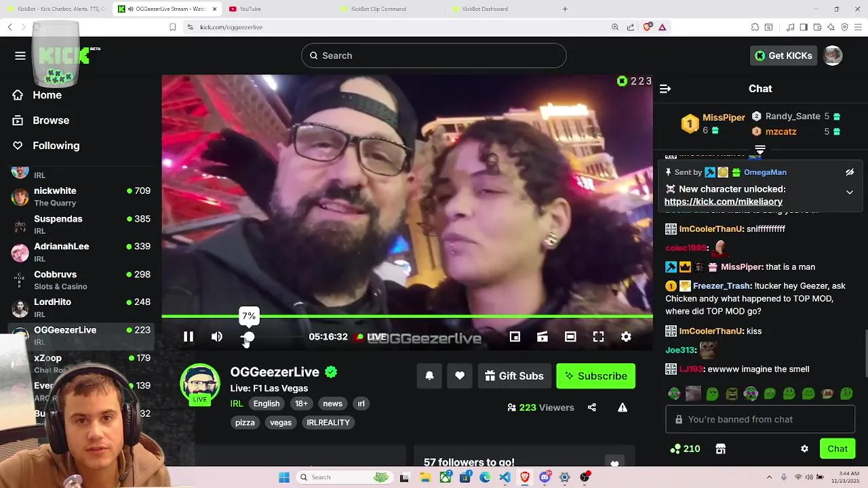Share the stream via share icon
Viewport: 868px width, 488px height.
592,407
